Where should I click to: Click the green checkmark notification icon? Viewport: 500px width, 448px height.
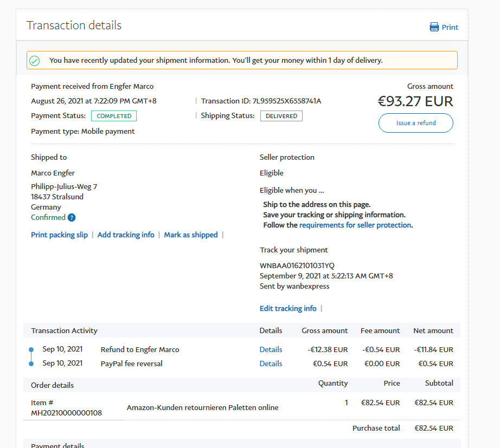pyautogui.click(x=35, y=61)
